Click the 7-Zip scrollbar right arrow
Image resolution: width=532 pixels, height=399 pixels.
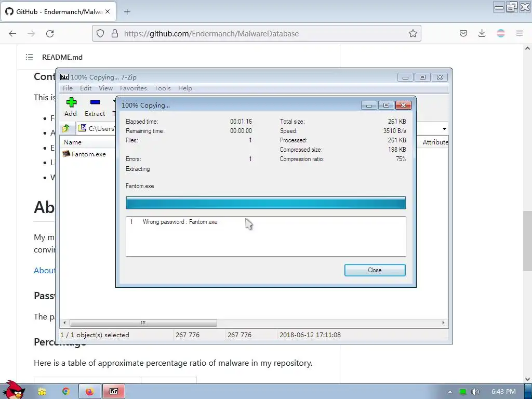(443, 323)
